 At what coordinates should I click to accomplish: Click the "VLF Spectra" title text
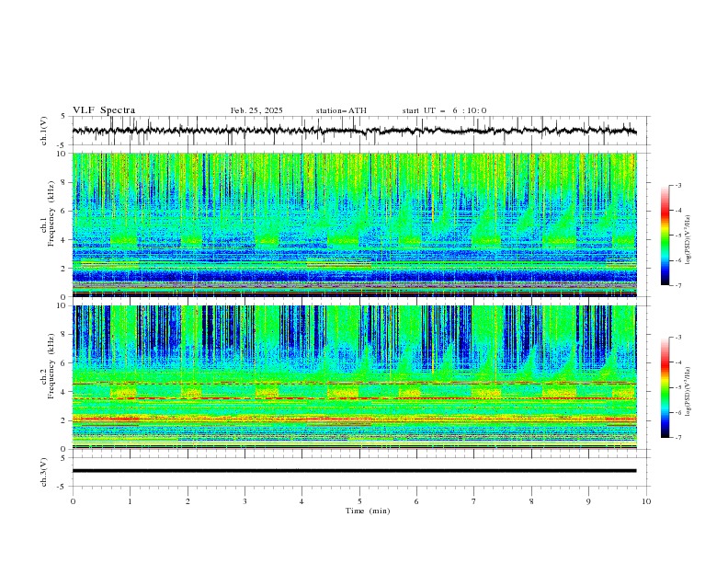click(x=104, y=110)
